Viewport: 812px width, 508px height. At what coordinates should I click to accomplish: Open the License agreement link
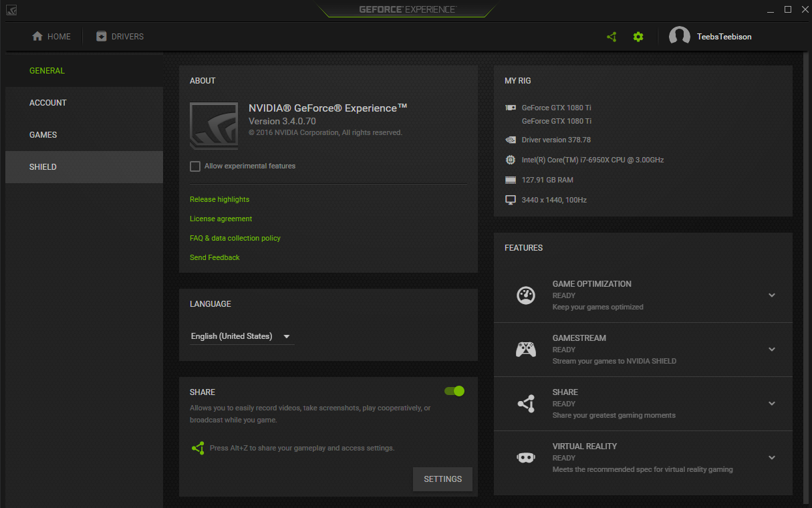[221, 219]
